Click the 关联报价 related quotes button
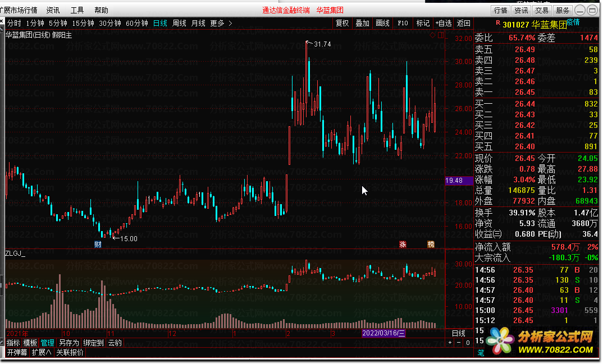The image size is (603, 364). tap(70, 352)
